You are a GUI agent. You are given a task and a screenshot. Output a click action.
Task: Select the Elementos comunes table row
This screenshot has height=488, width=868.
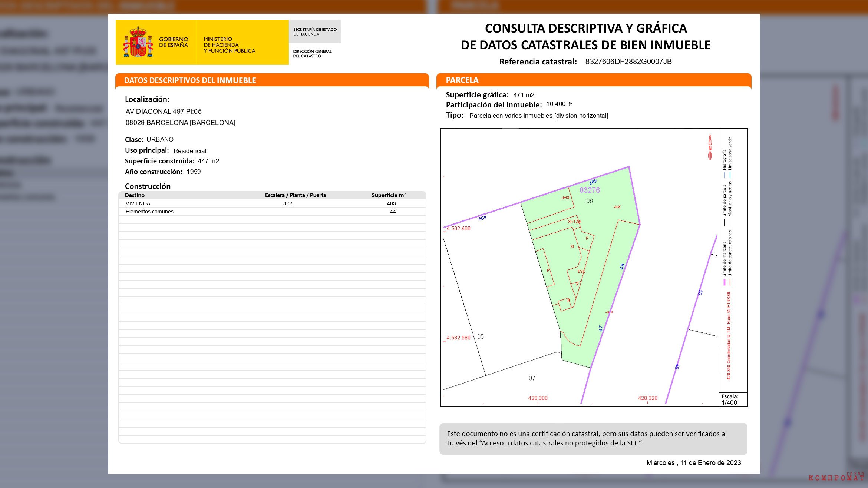click(272, 212)
